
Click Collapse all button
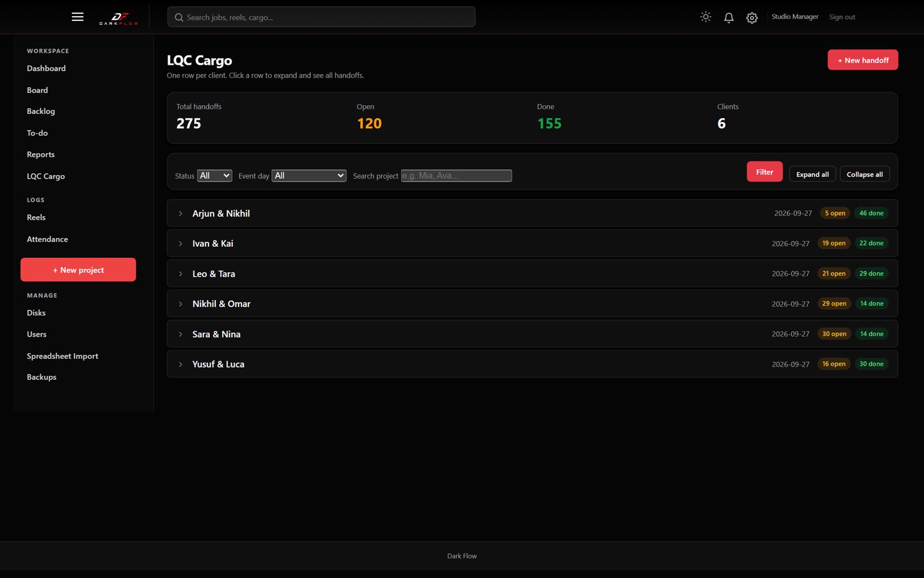point(865,174)
